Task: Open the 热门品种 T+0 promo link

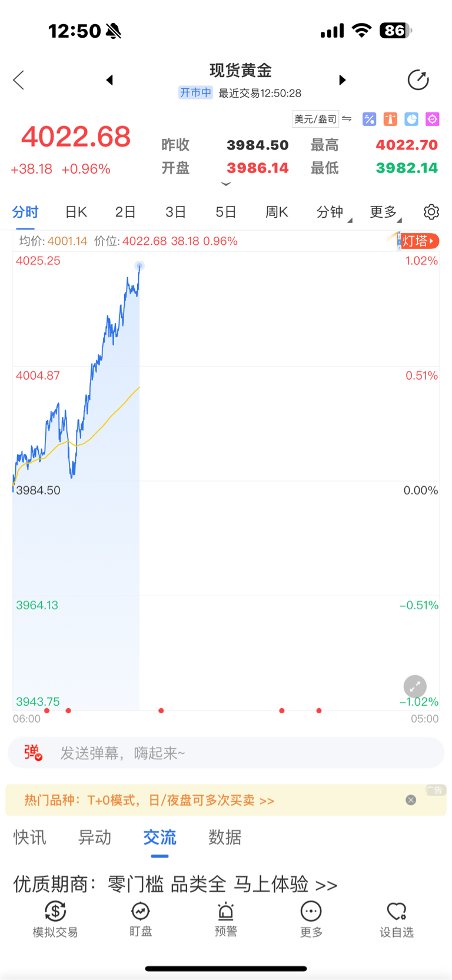Action: click(149, 800)
